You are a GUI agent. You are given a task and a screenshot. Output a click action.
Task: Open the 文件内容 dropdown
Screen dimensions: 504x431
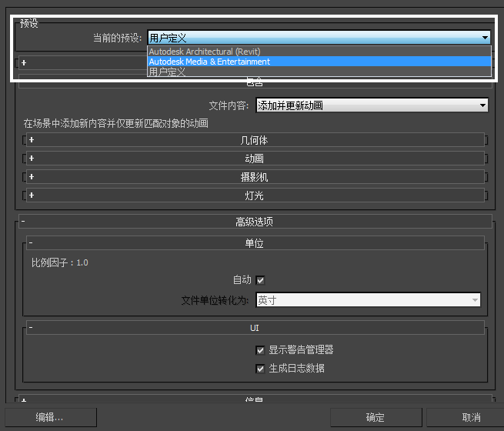[x=372, y=105]
